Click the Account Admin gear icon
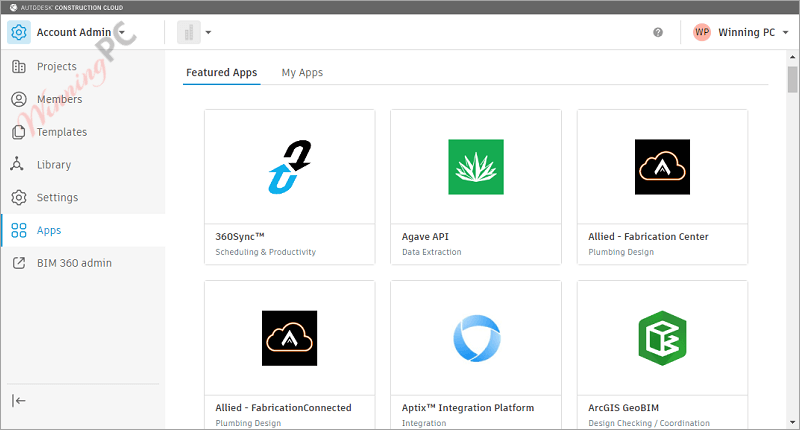This screenshot has width=800, height=430. (19, 32)
